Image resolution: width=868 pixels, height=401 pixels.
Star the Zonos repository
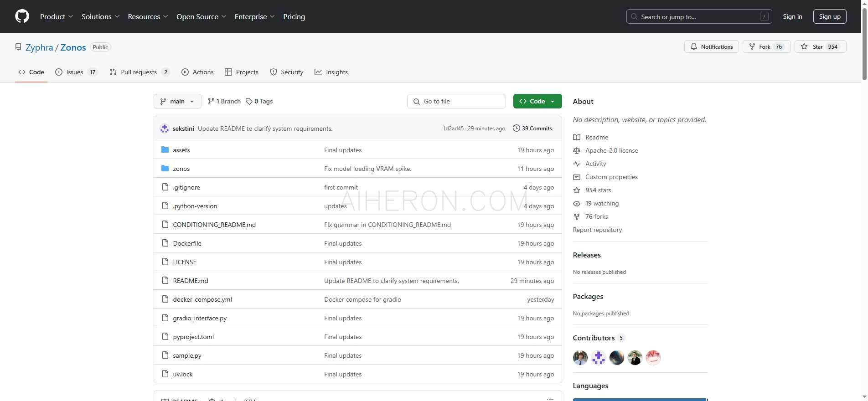pyautogui.click(x=820, y=46)
